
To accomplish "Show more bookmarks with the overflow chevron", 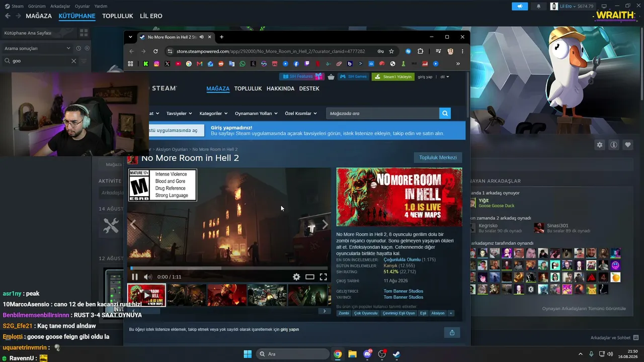I will [x=458, y=64].
